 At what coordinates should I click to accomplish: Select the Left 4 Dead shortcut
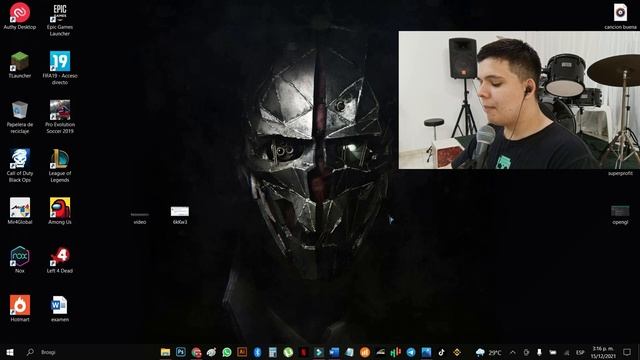click(60, 260)
